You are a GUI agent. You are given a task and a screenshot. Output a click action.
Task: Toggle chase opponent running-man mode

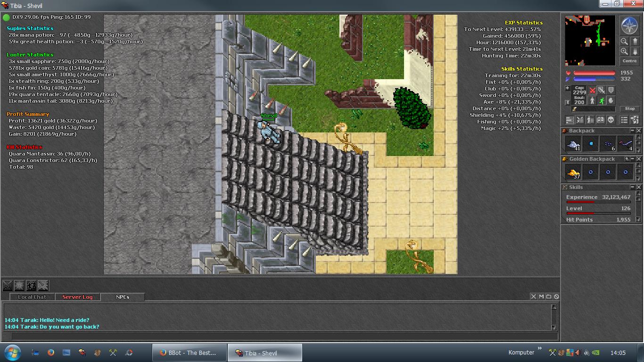(x=602, y=100)
